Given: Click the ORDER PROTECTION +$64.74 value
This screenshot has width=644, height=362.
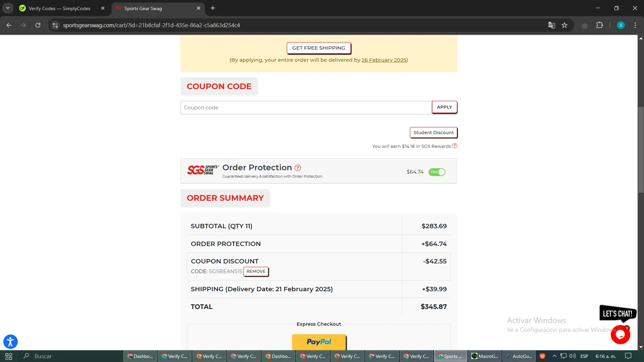Looking at the screenshot, I should coord(434,244).
